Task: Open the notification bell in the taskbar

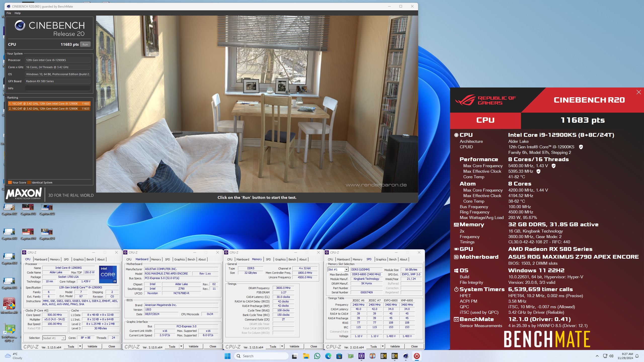Action: 637,356
